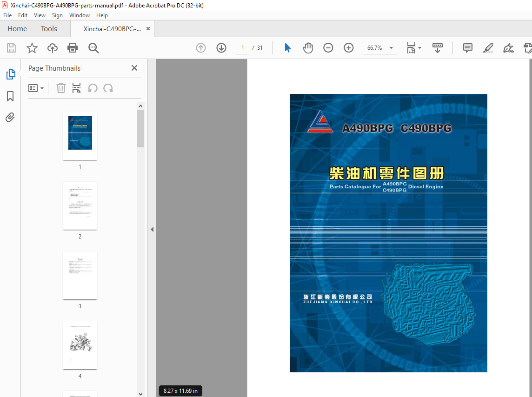Close the Xinchai-C490BPG document tab
Screen dimensions: 532x397
pyautogui.click(x=148, y=29)
